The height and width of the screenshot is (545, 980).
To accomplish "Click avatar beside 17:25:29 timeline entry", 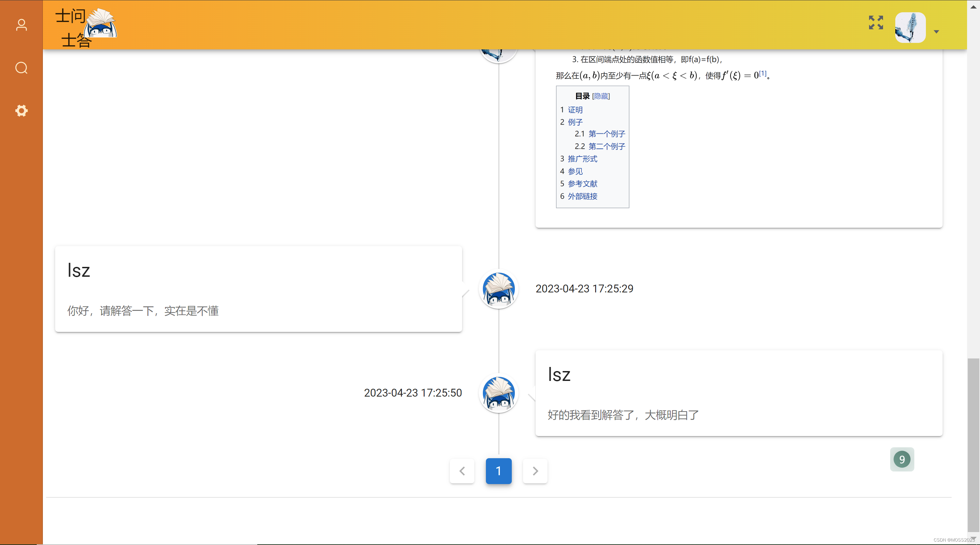I will [499, 289].
